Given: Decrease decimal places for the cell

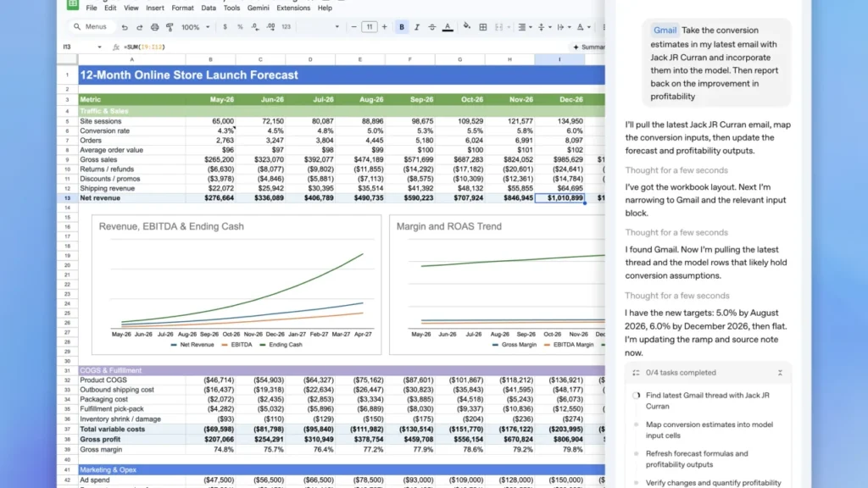Looking at the screenshot, I should click(x=254, y=27).
